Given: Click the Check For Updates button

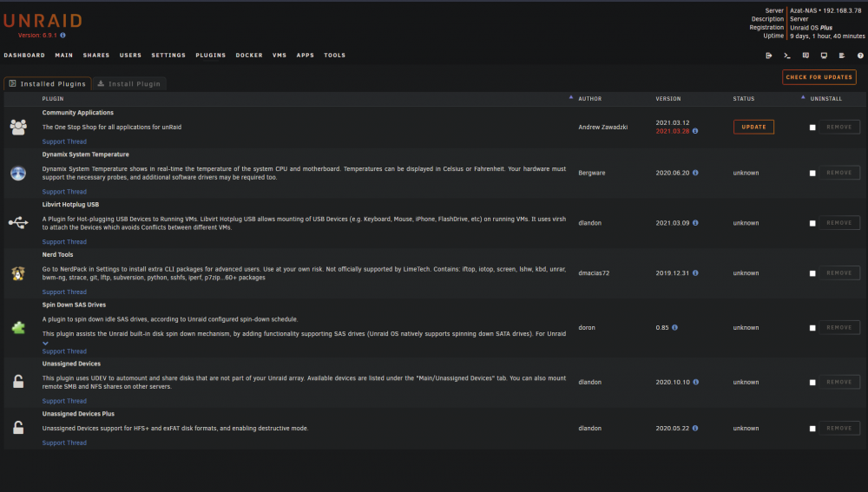Looking at the screenshot, I should coord(819,77).
